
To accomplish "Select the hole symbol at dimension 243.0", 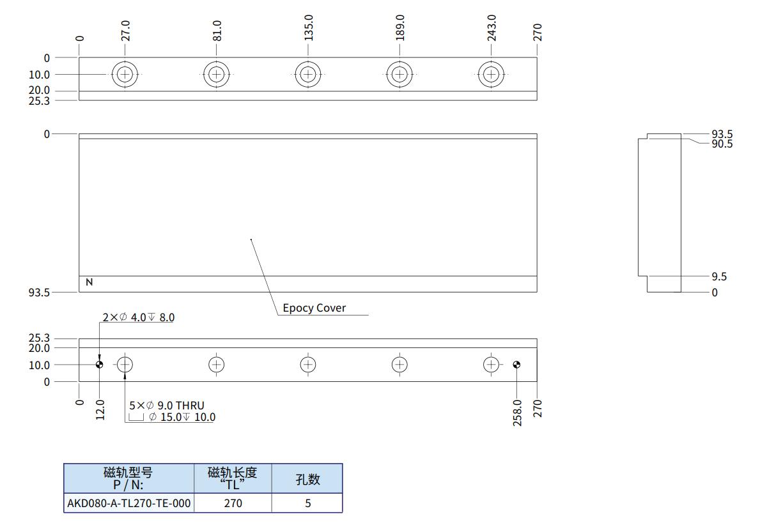I will coord(490,74).
